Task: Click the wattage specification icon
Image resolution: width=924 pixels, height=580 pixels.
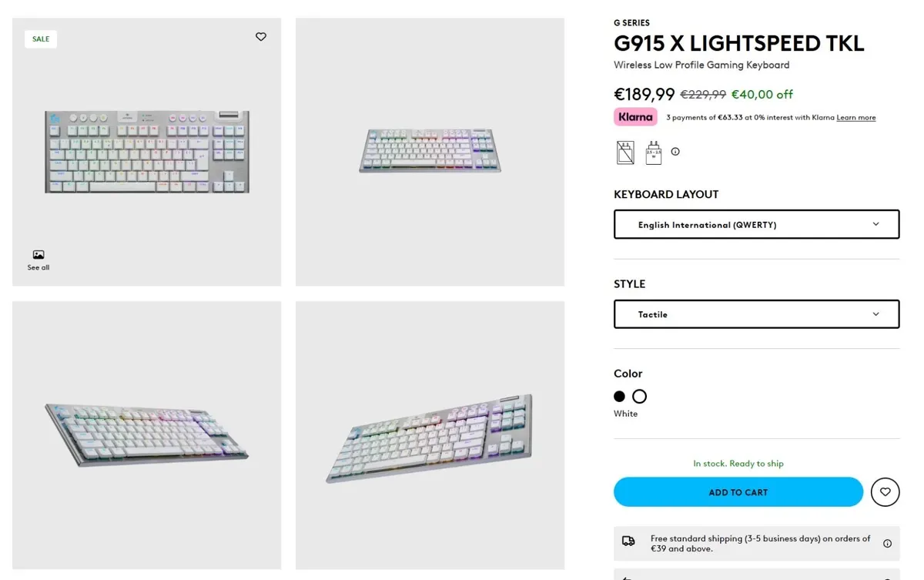Action: click(652, 152)
